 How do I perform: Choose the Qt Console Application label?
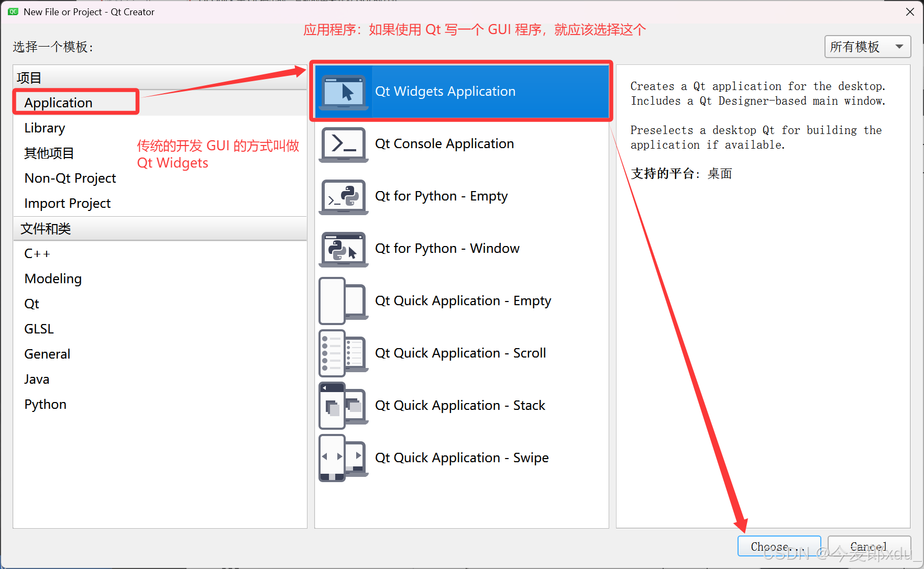point(444,144)
